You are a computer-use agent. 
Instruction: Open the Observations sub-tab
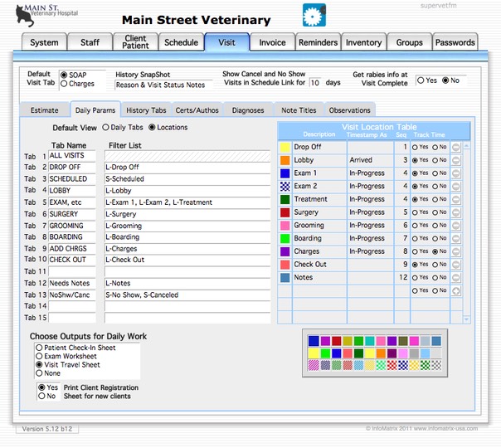tap(349, 110)
